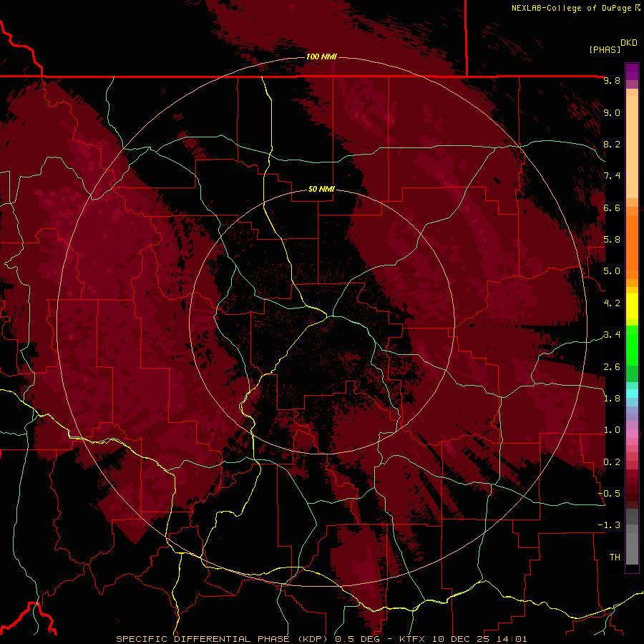Image resolution: width=644 pixels, height=644 pixels.
Task: Click the 0.2 value on the color scale
Action: click(x=612, y=462)
